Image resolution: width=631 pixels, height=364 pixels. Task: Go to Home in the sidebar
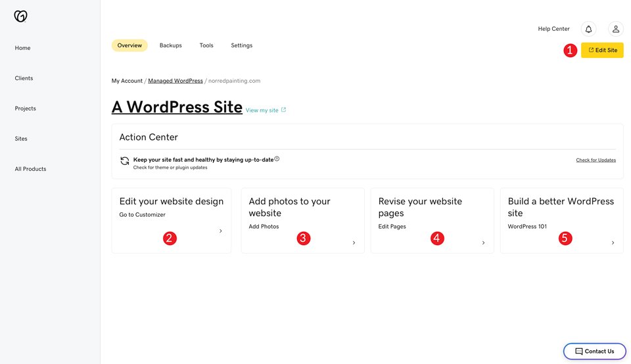point(22,48)
